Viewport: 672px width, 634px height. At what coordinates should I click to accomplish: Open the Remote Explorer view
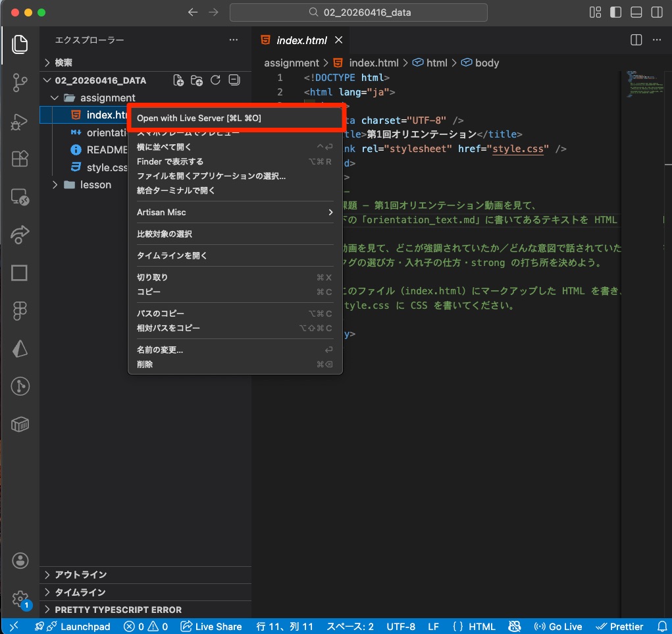(x=20, y=197)
